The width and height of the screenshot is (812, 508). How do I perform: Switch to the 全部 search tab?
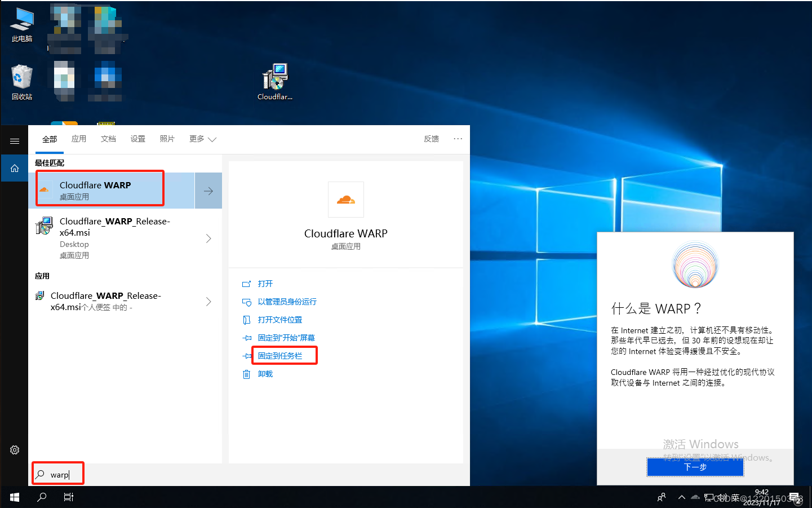point(50,139)
